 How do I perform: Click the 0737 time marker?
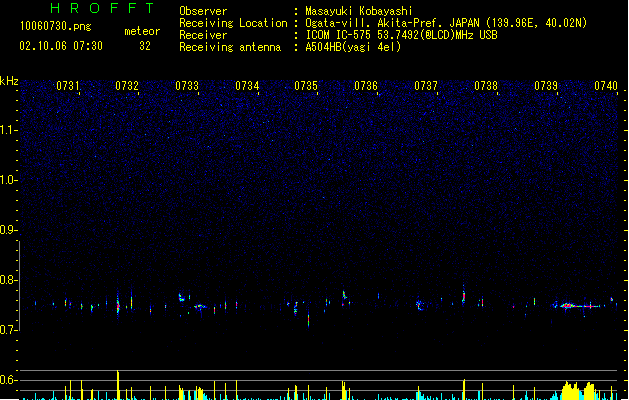[426, 86]
